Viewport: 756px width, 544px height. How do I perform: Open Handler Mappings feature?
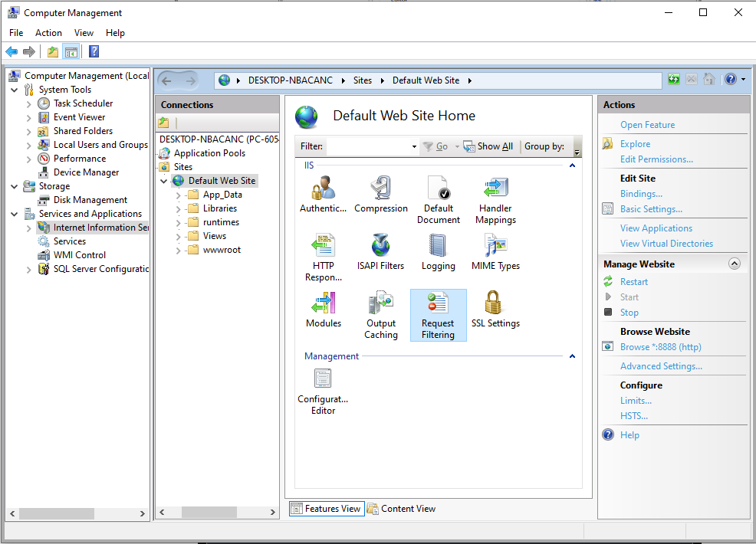pos(495,200)
